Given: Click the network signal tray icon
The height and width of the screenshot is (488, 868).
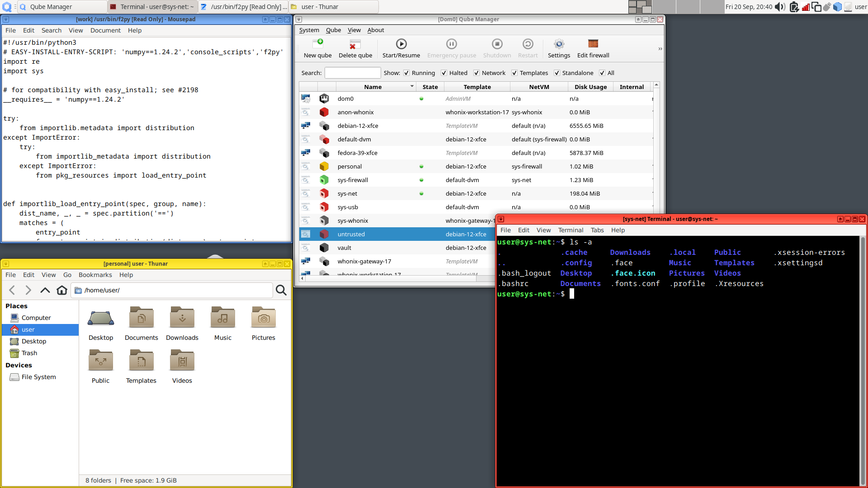Looking at the screenshot, I should point(806,7).
